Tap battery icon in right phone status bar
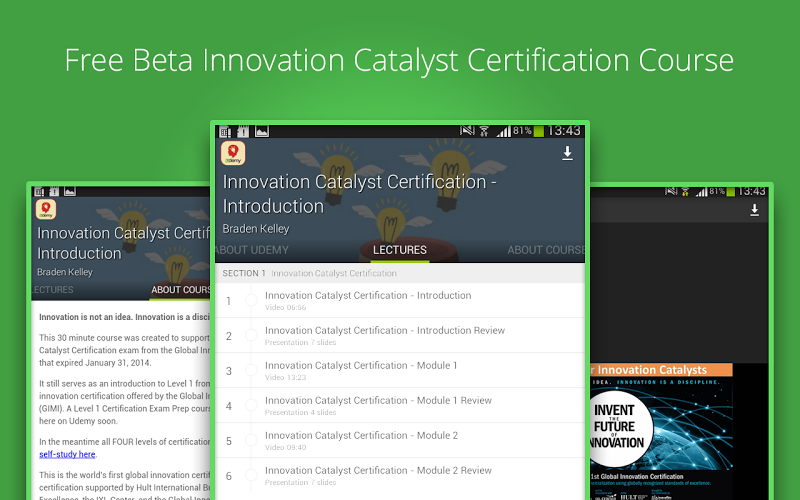This screenshot has width=800, height=500. click(731, 192)
